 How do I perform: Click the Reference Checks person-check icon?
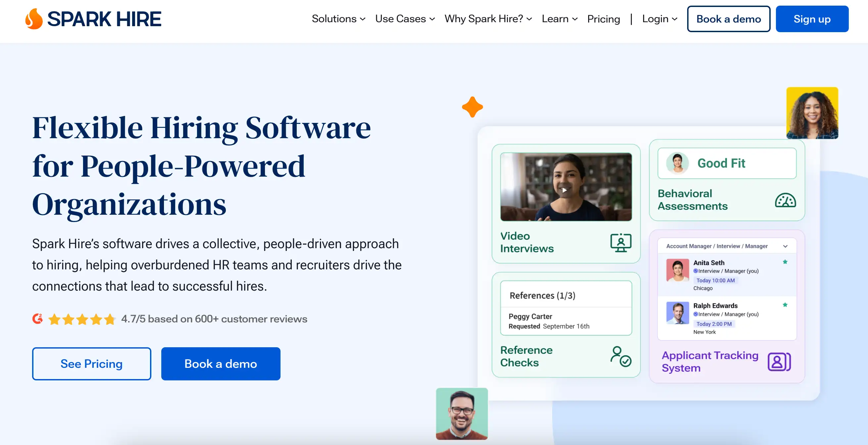pyautogui.click(x=621, y=356)
